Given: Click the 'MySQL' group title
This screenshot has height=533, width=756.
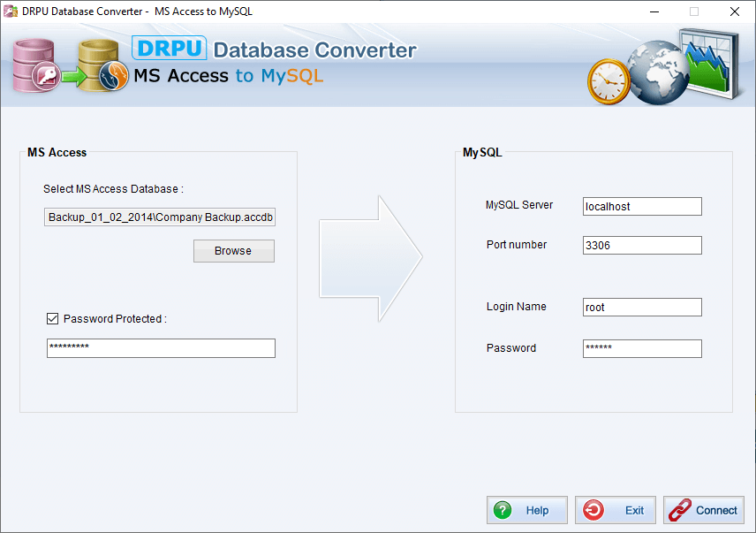Looking at the screenshot, I should coord(482,152).
